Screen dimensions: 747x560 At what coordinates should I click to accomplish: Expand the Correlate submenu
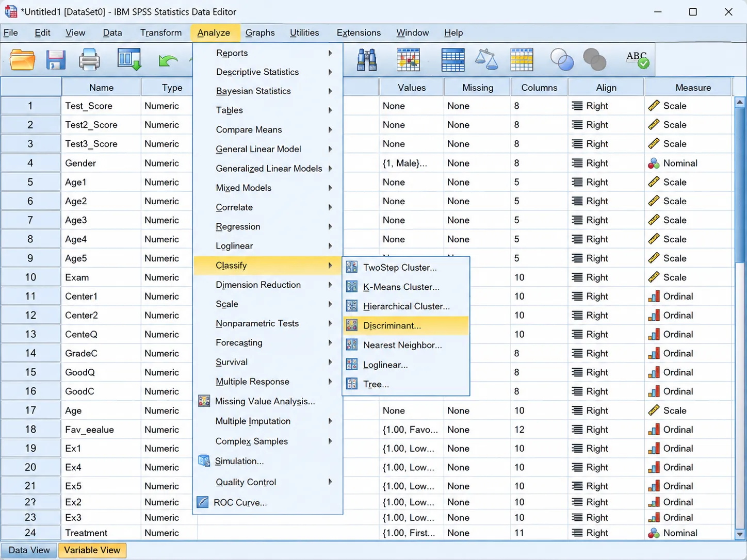(268, 207)
